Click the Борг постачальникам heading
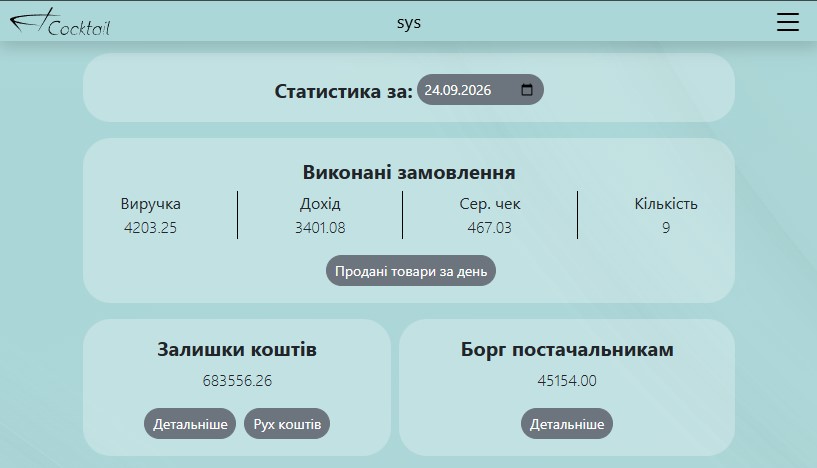817x468 pixels. pos(567,349)
